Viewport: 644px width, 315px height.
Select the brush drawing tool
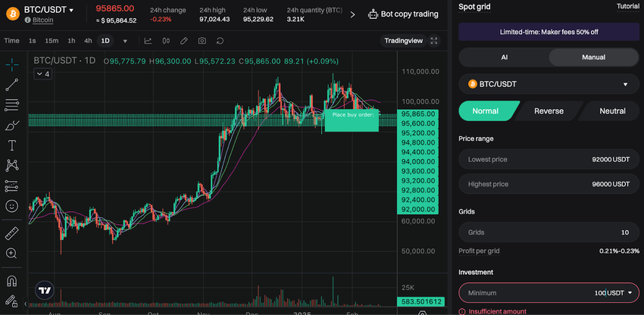tap(12, 125)
